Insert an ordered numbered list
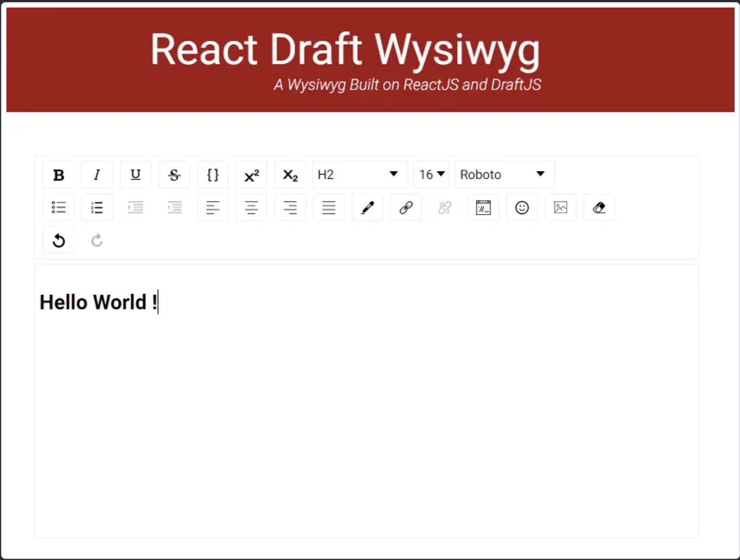The height and width of the screenshot is (560, 740). (97, 207)
